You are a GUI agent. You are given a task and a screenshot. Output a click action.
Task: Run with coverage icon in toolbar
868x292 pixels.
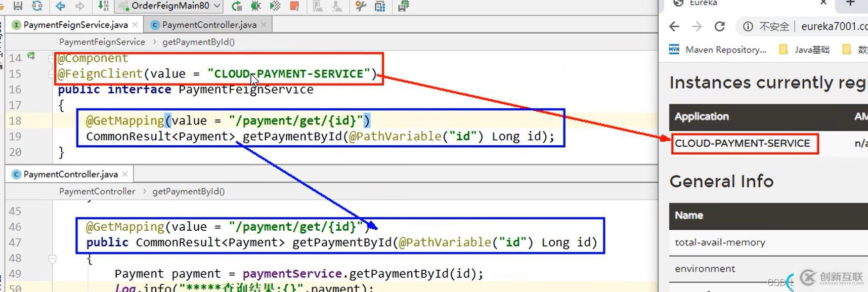(275, 6)
